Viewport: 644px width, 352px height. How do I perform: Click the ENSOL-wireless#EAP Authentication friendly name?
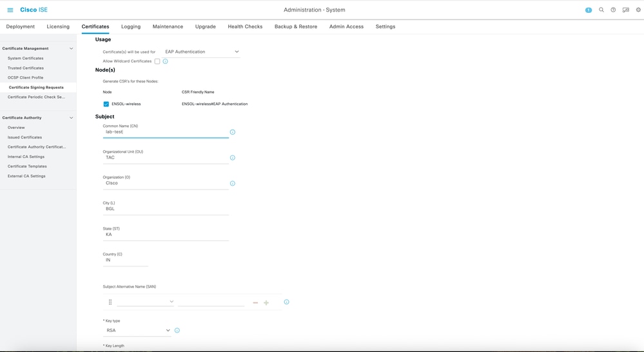pyautogui.click(x=215, y=104)
